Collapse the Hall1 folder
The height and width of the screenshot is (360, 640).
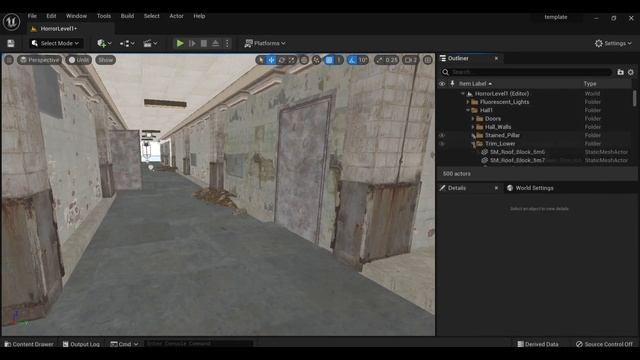click(x=468, y=110)
